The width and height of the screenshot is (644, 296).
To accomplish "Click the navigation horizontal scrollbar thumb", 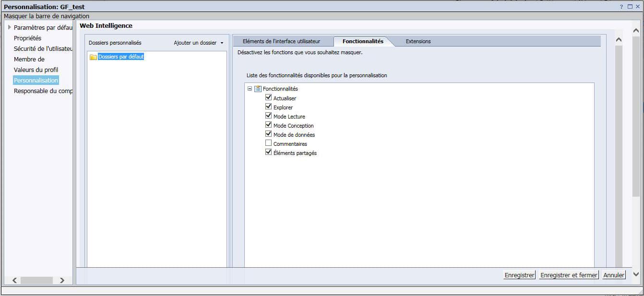I will 36,280.
